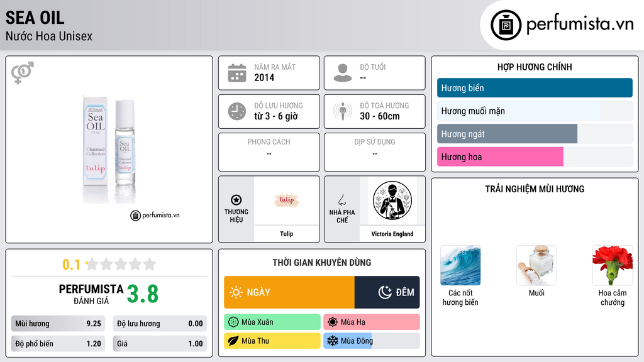Click the Hương ngát accord bar
Viewport: 644px width, 362px height.
pyautogui.click(x=535, y=134)
